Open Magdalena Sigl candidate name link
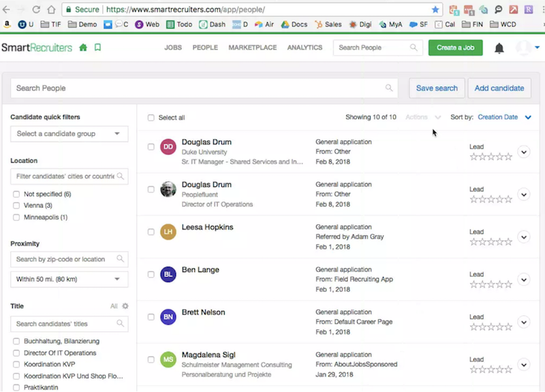The width and height of the screenshot is (545, 392). click(x=208, y=355)
